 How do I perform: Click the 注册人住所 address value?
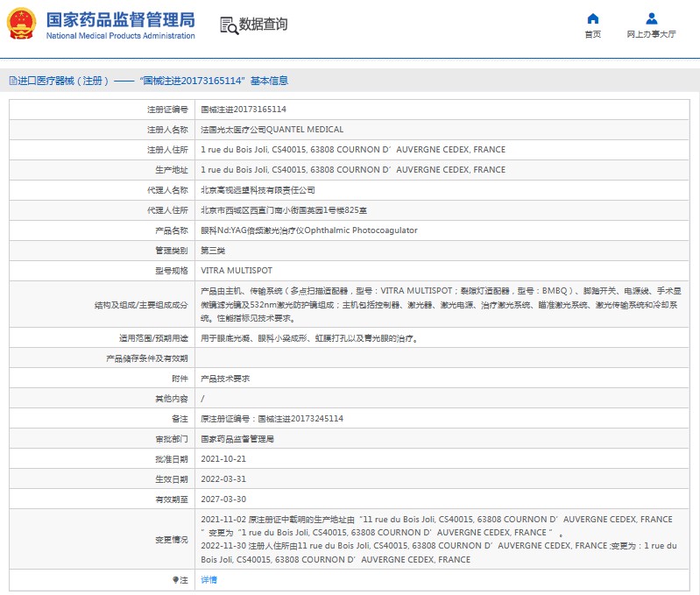(x=353, y=150)
